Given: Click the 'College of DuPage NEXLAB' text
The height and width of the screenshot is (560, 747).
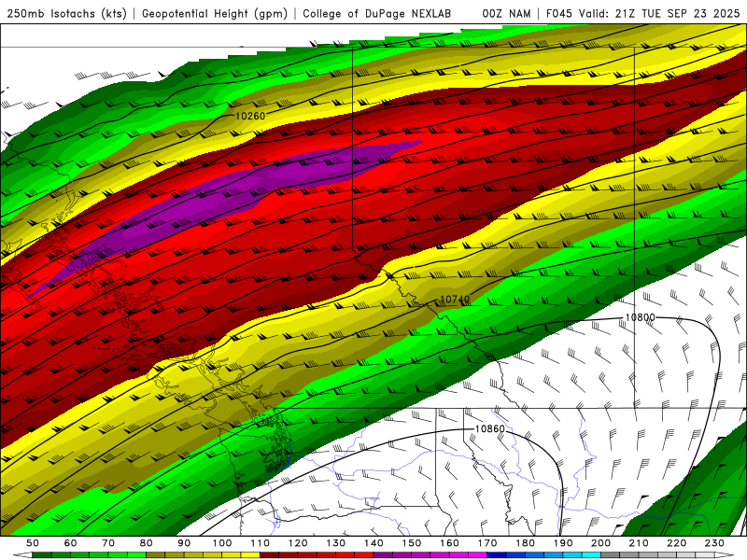Looking at the screenshot, I should coord(377,13).
